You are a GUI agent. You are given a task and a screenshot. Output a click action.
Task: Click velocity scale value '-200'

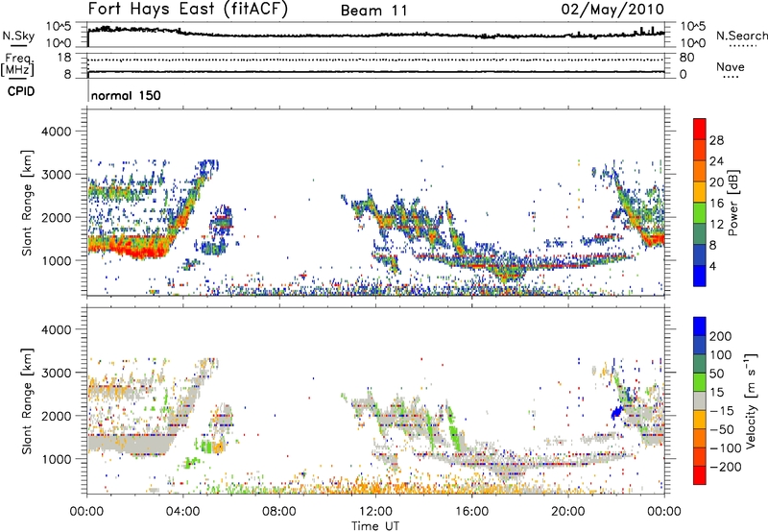pos(725,467)
